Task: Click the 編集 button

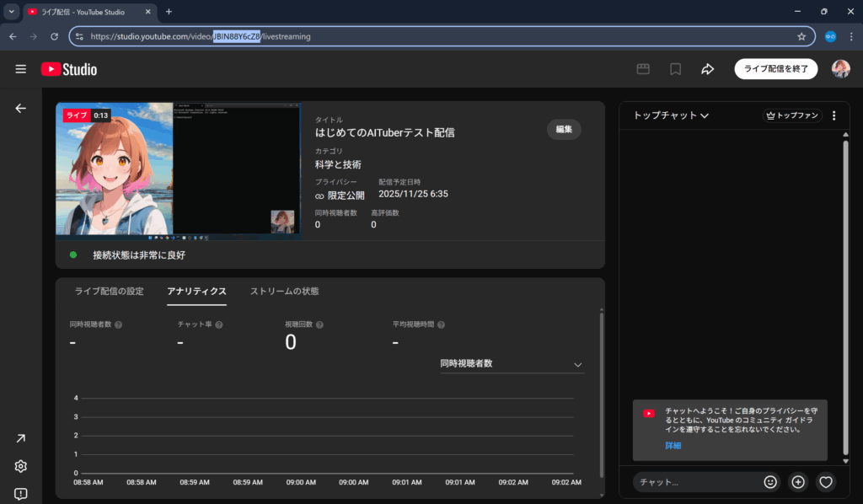Action: 564,129
